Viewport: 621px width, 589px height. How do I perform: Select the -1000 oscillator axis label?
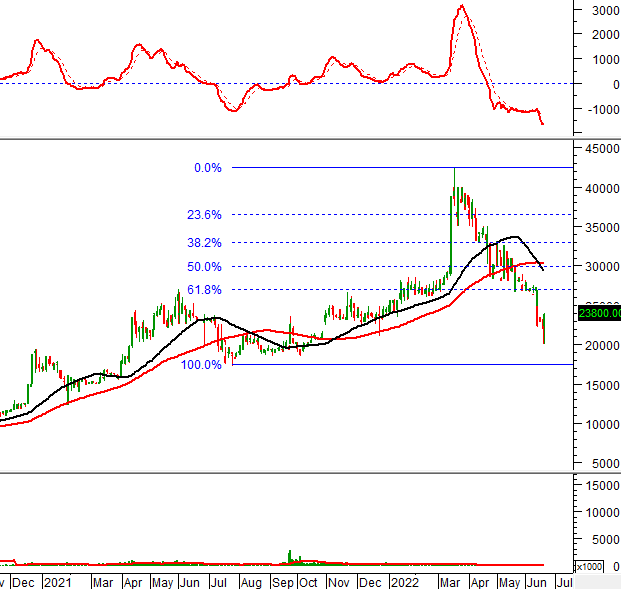[601, 109]
